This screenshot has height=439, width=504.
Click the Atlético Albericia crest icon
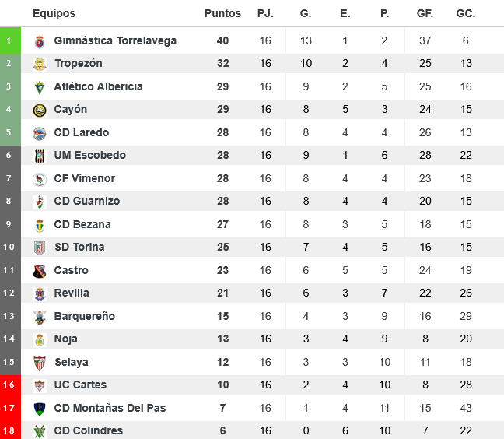[40, 87]
